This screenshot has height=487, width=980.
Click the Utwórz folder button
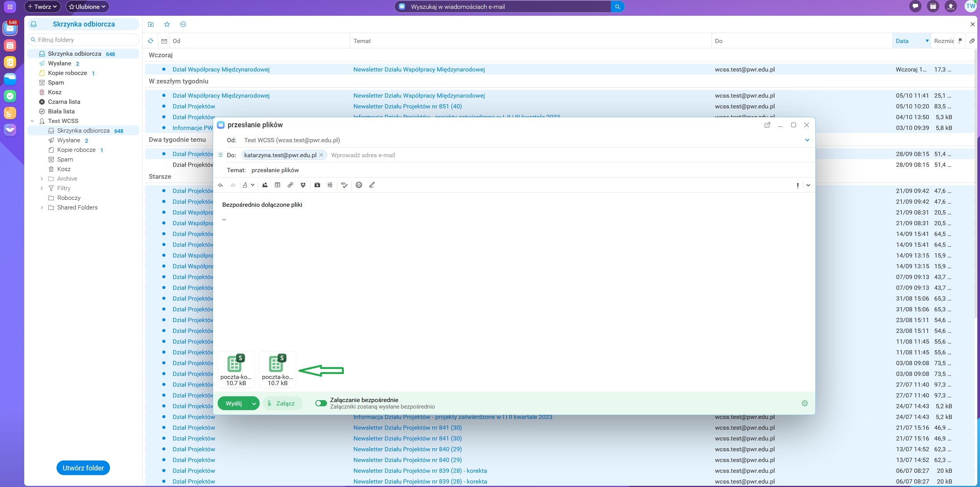(83, 468)
